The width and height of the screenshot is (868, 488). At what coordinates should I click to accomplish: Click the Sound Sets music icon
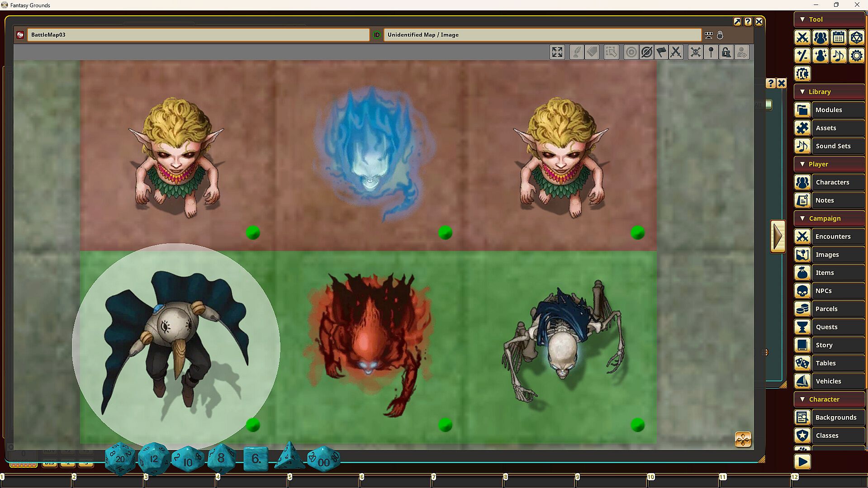click(802, 146)
